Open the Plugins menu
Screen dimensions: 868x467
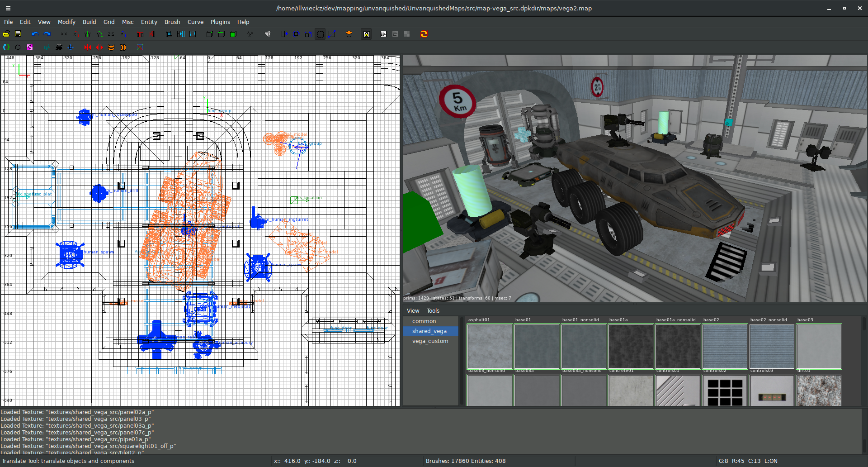click(220, 22)
